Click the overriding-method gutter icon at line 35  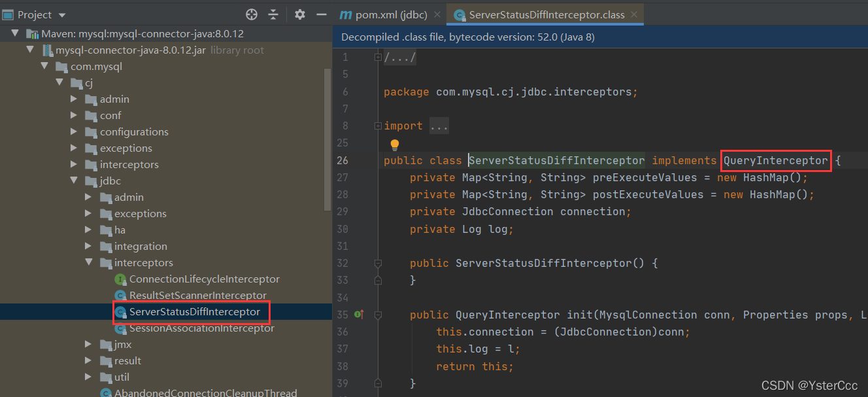pos(357,315)
